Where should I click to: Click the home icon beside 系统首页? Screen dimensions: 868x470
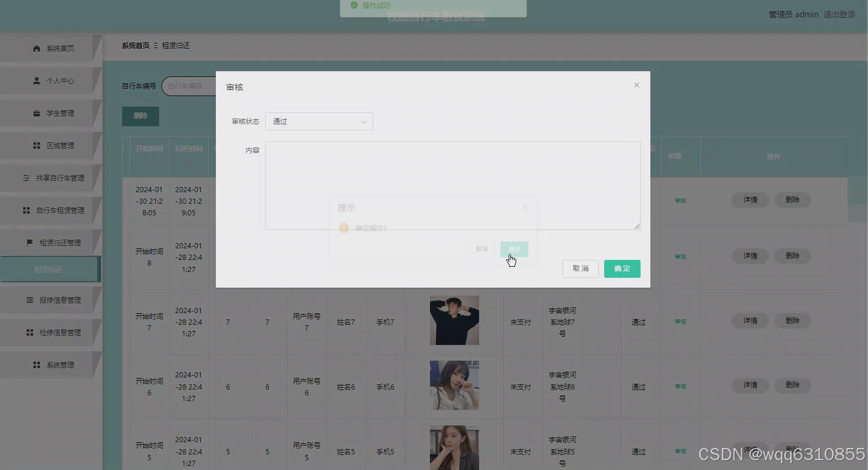pos(37,48)
